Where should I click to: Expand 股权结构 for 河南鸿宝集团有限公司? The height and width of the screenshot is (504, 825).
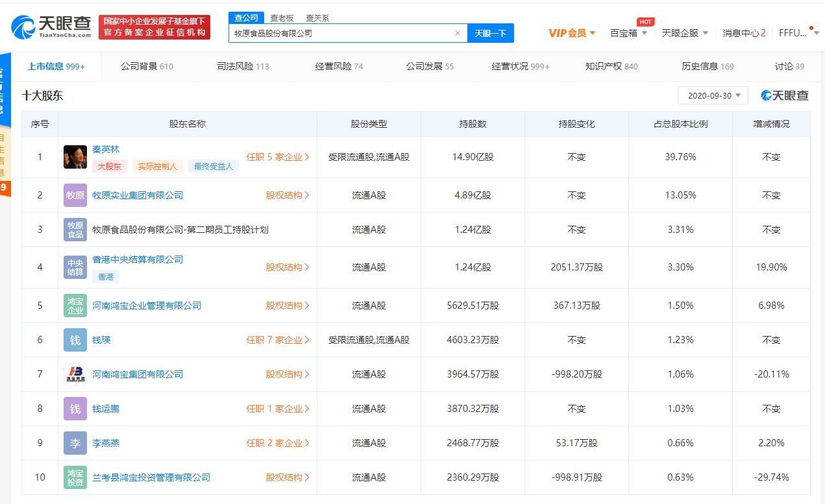point(288,374)
